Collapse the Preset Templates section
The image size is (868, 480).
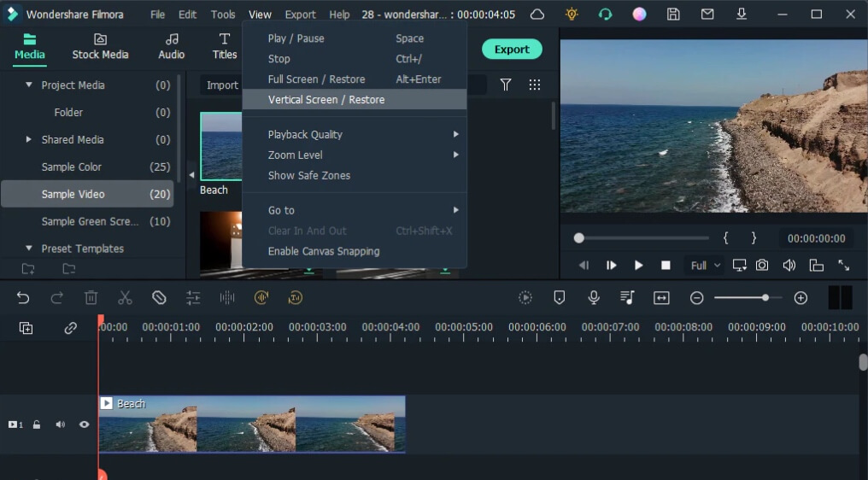29,249
